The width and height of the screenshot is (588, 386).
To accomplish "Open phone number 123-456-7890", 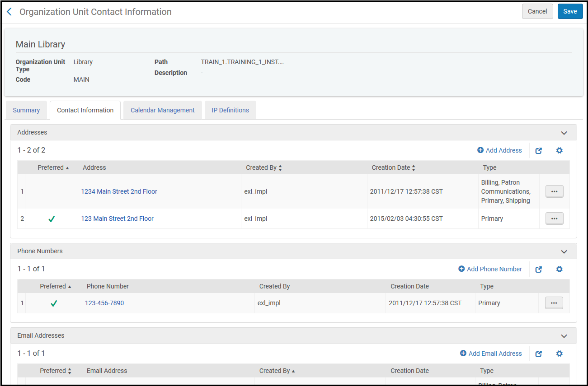I will [104, 303].
